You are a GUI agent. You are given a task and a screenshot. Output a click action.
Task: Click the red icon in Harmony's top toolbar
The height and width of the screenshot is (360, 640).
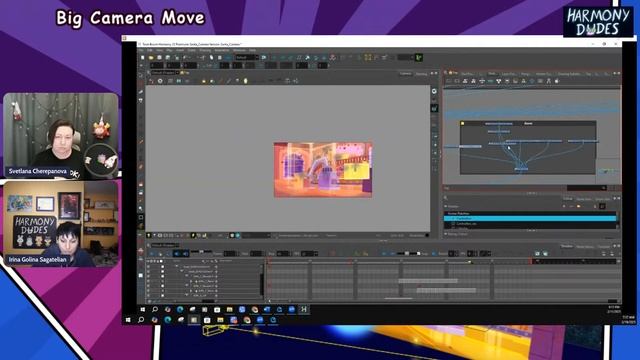333,58
